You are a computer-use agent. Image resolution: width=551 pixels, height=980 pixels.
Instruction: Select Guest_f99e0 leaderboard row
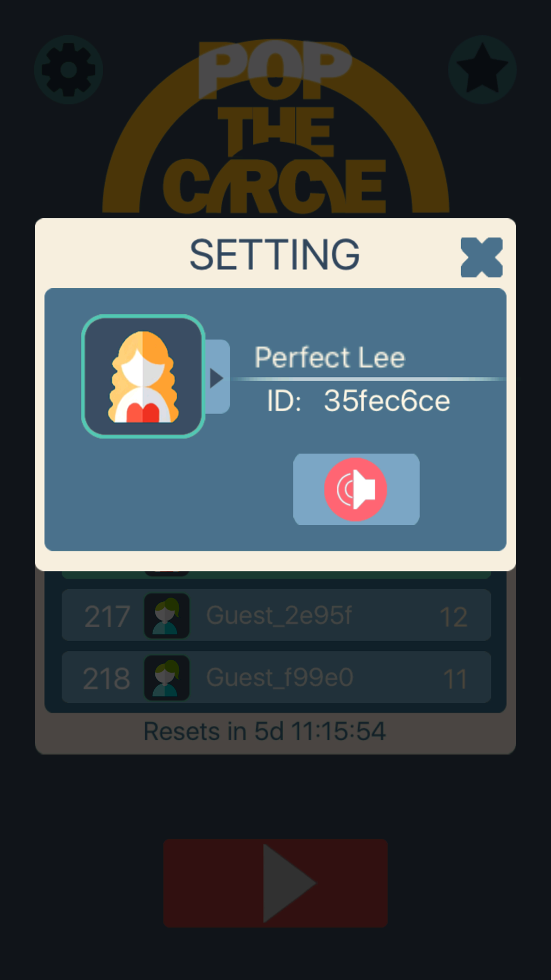(276, 677)
